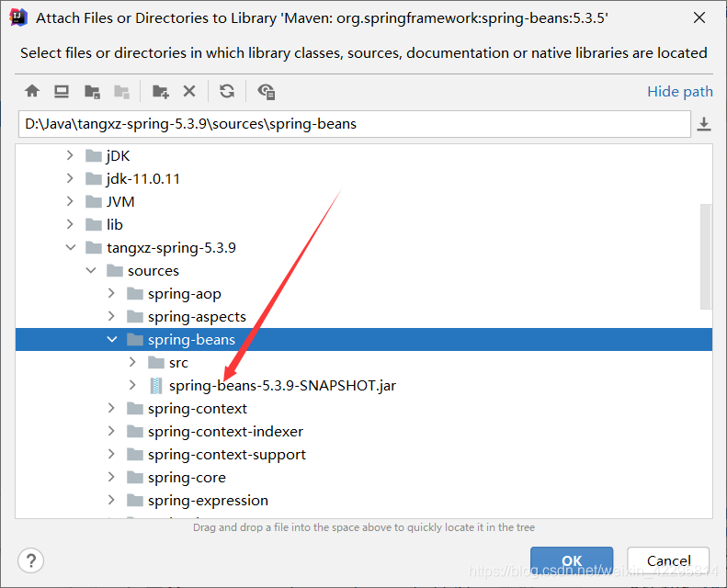Click the Hide path link

click(x=680, y=91)
